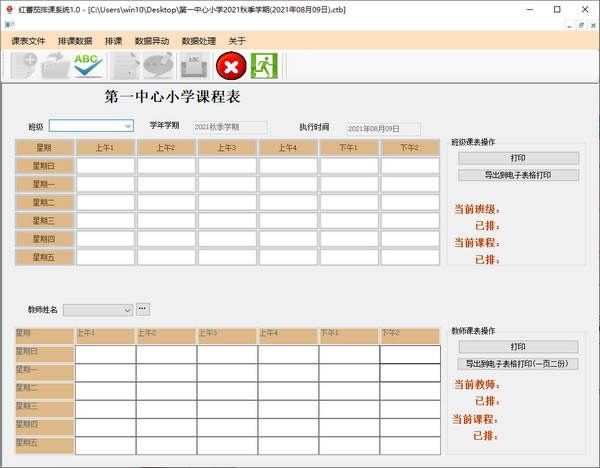The height and width of the screenshot is (468, 600).
Task: Open the 排课数据 menu
Action: pos(75,41)
